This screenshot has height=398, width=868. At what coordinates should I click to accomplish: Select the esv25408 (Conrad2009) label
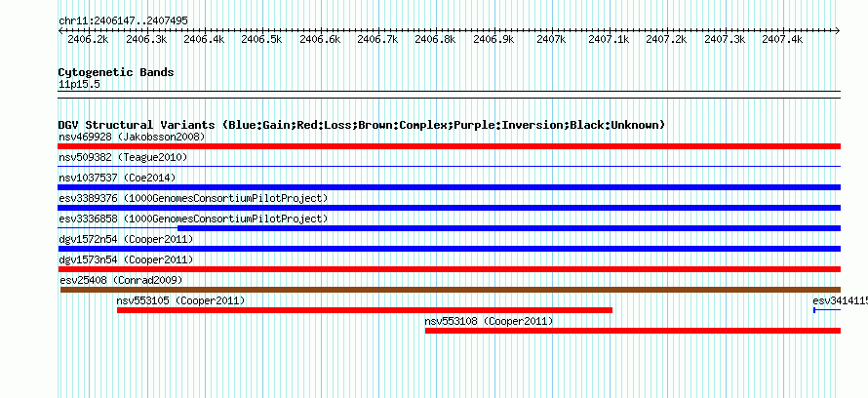pyautogui.click(x=121, y=280)
